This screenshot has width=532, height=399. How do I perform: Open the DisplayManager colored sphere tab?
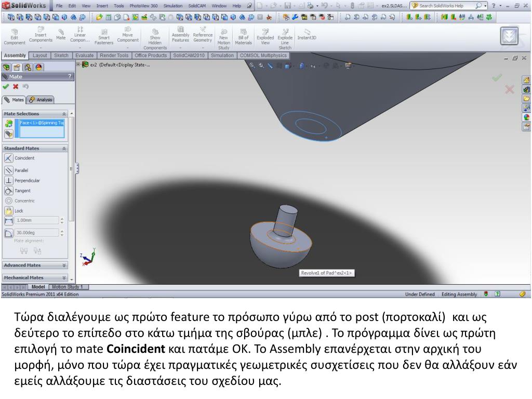coord(38,67)
